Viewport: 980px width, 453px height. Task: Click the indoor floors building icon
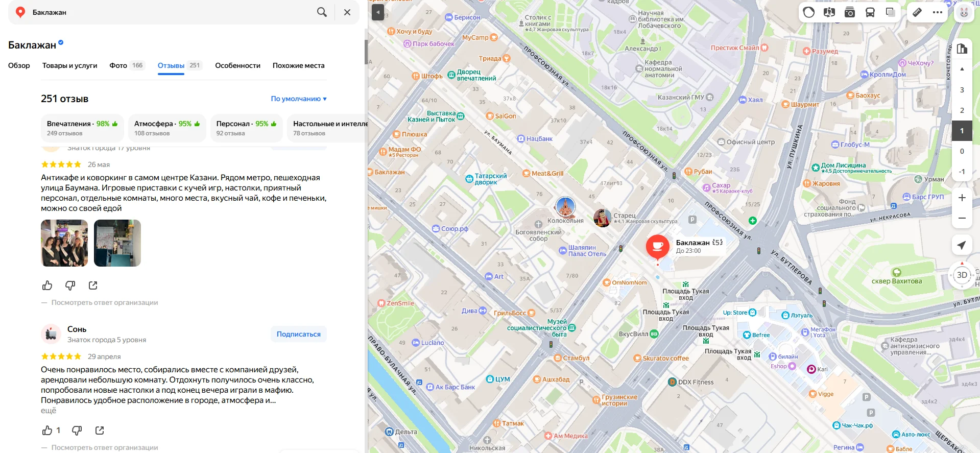pyautogui.click(x=962, y=49)
